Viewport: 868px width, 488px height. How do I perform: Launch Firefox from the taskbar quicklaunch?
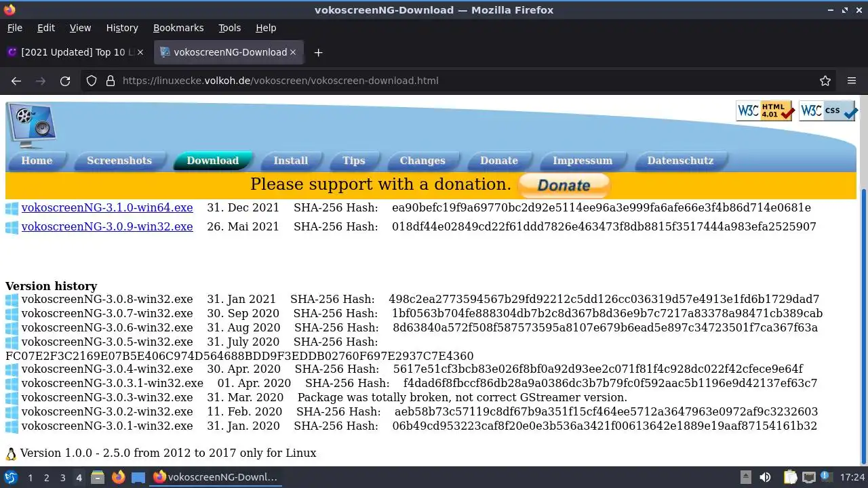coord(118,477)
